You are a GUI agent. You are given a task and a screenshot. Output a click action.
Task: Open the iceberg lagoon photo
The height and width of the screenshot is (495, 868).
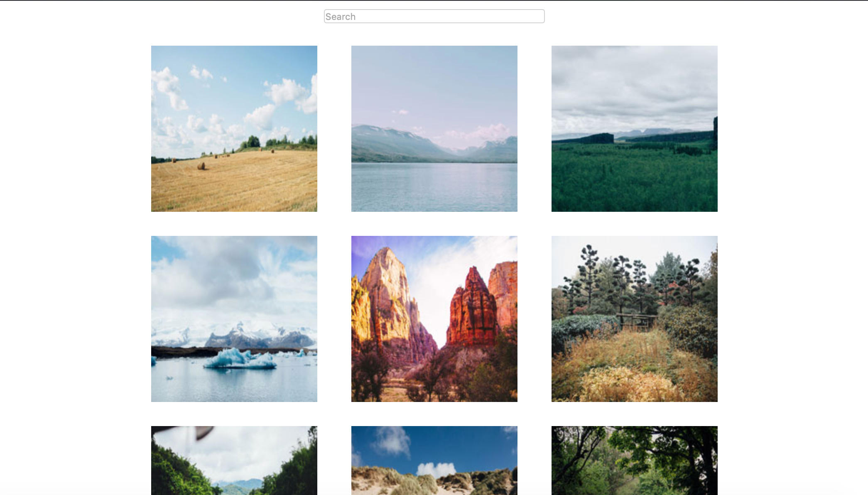(234, 319)
